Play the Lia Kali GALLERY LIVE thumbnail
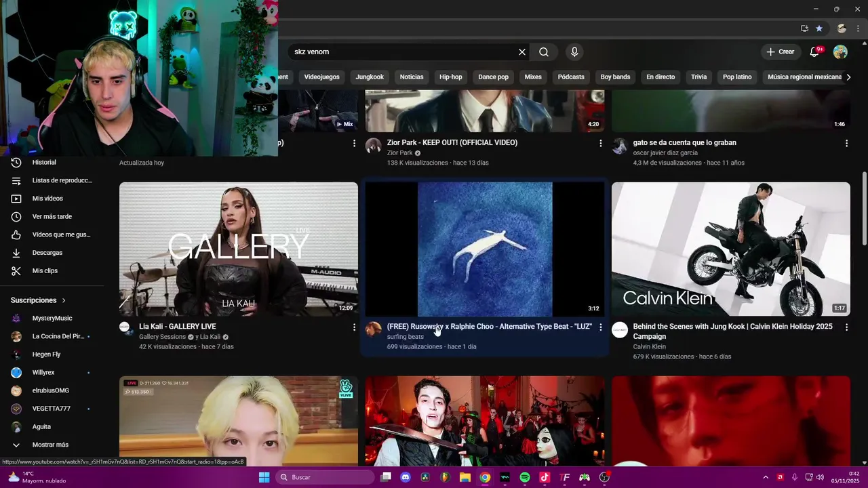Viewport: 868px width, 488px height. pos(239,249)
